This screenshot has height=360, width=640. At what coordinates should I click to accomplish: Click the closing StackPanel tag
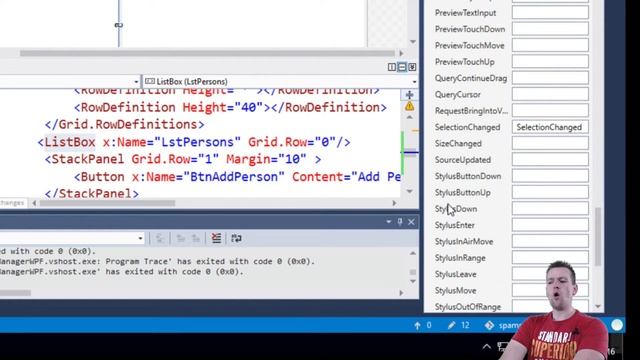[x=92, y=193]
